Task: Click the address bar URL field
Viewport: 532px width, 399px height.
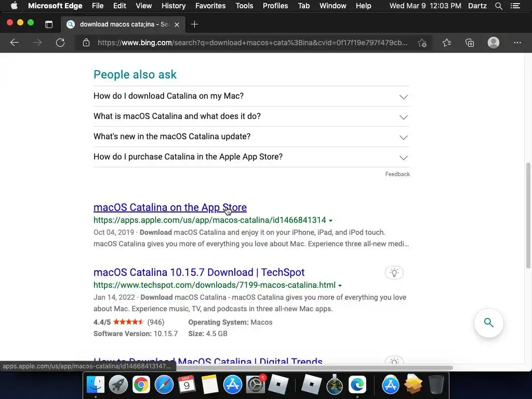Action: point(252,43)
